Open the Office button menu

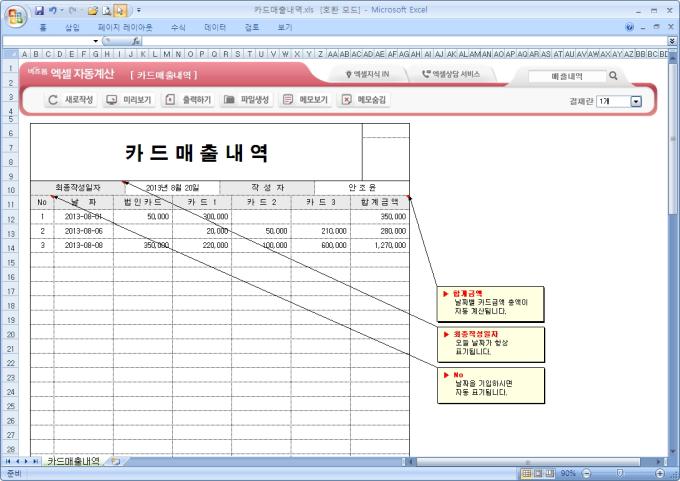tap(16, 17)
